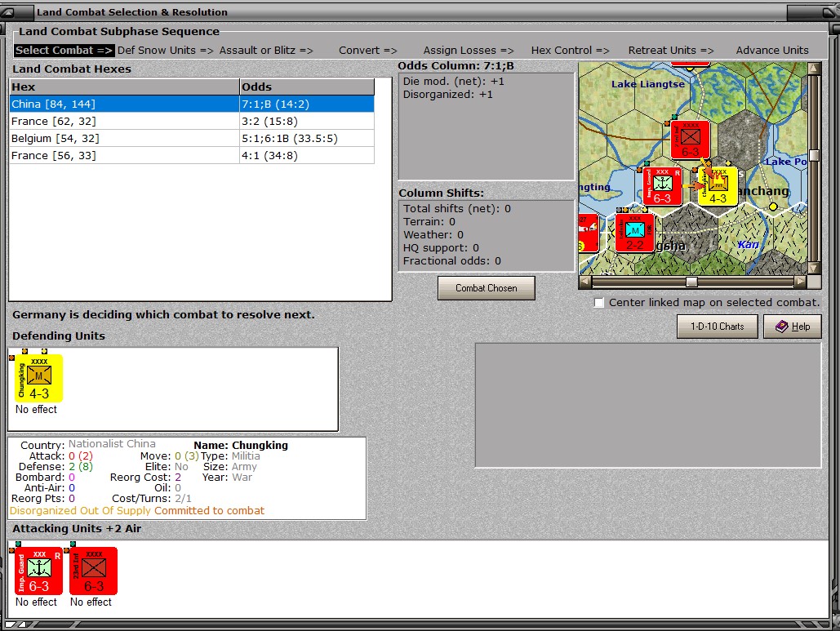The height and width of the screenshot is (631, 840).
Task: Open the 1-D-10 Charts
Action: 718,327
